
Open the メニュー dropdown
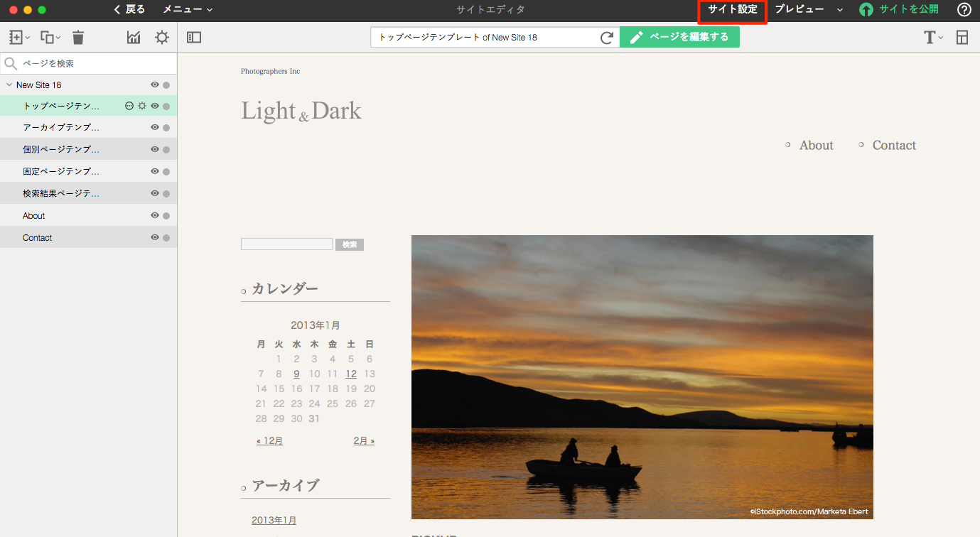188,9
